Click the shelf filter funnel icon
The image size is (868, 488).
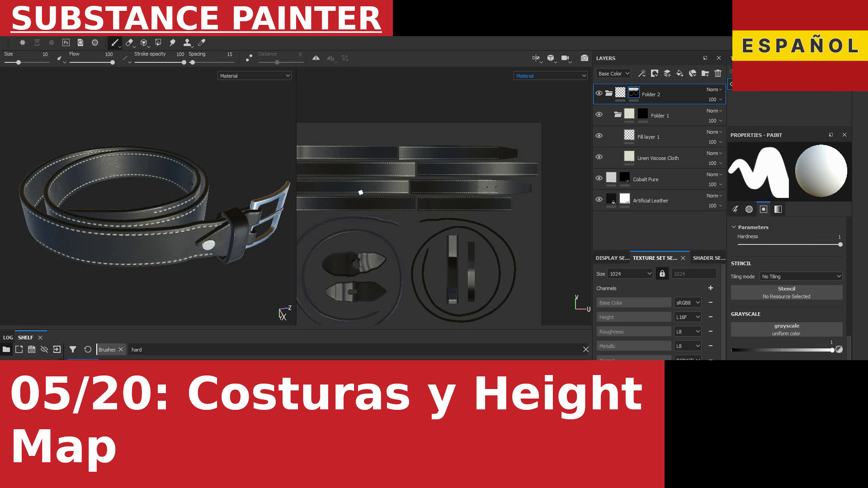coord(73,349)
